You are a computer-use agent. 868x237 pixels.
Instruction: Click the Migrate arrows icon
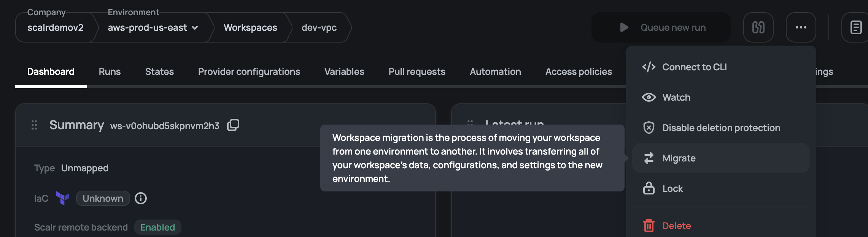(649, 158)
